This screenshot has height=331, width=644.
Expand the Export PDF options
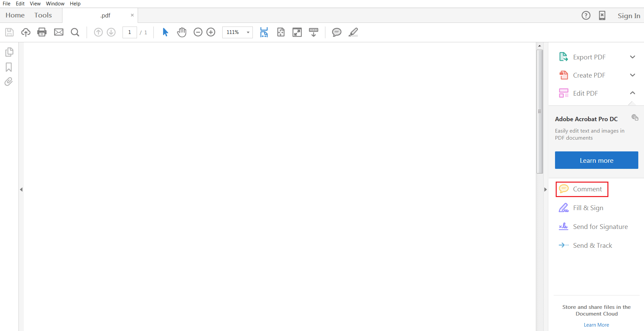coord(633,57)
